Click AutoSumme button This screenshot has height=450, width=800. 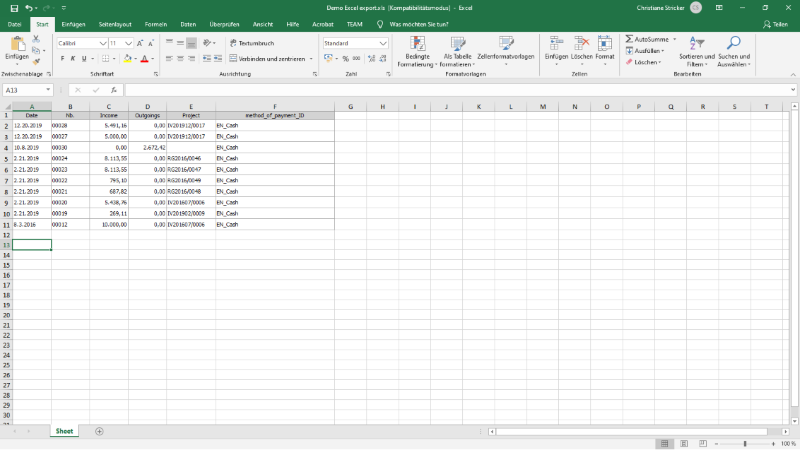point(647,39)
